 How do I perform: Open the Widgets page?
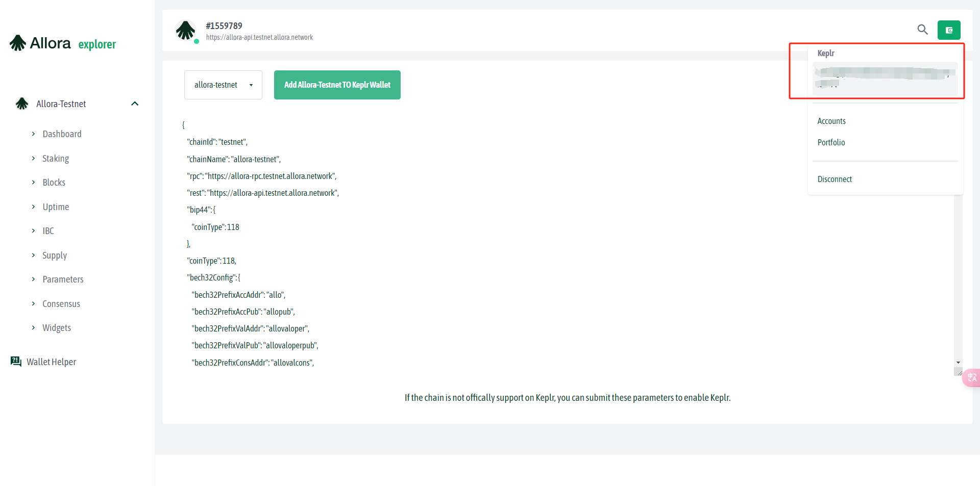coord(57,327)
